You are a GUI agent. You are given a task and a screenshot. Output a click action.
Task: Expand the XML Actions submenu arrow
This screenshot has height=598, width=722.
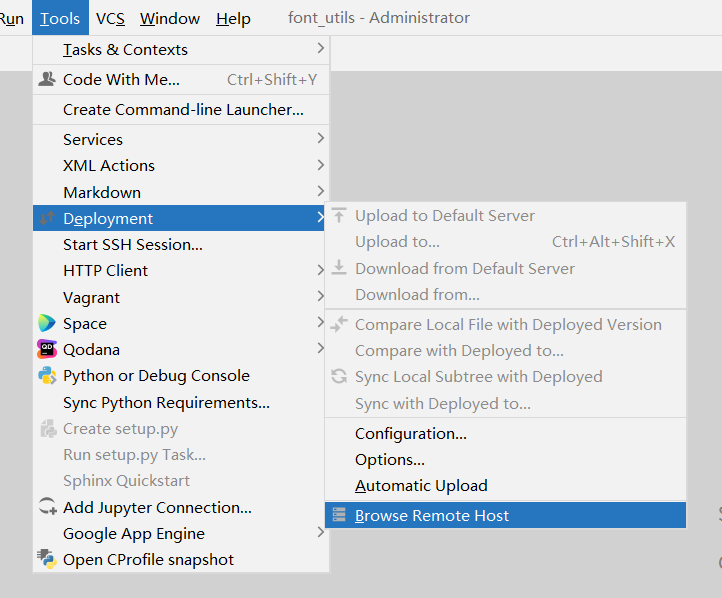pyautogui.click(x=321, y=164)
